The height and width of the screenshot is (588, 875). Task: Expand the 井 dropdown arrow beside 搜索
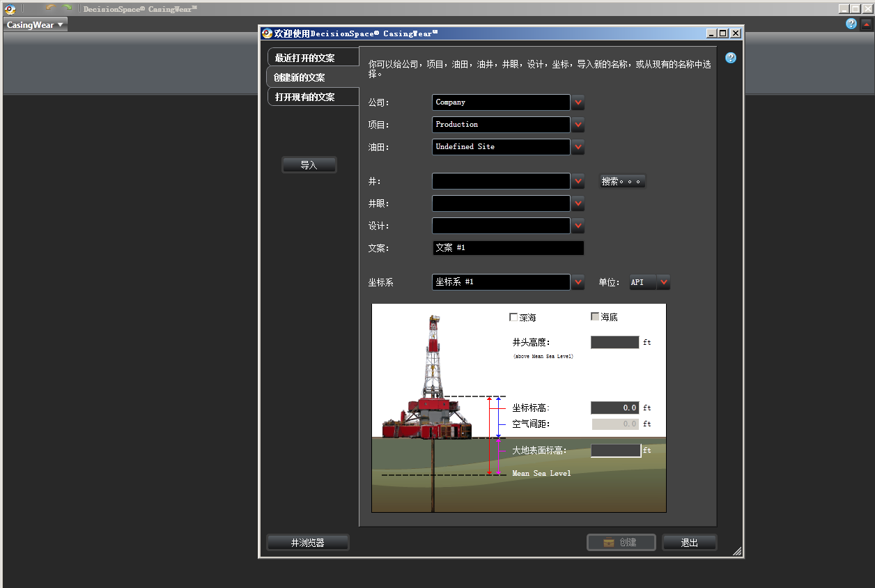point(578,181)
